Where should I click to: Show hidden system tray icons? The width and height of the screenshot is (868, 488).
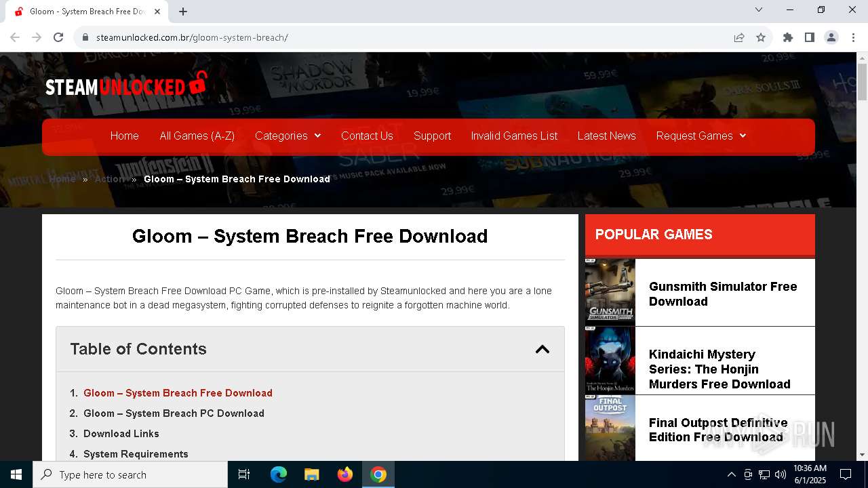click(x=731, y=474)
